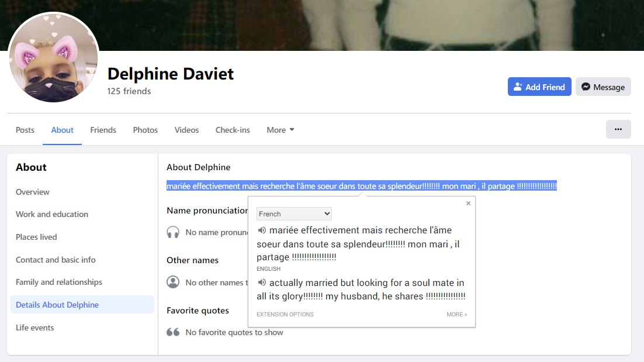Open the Check-ins tab
Viewport: 644px width, 362px height.
[x=233, y=130]
